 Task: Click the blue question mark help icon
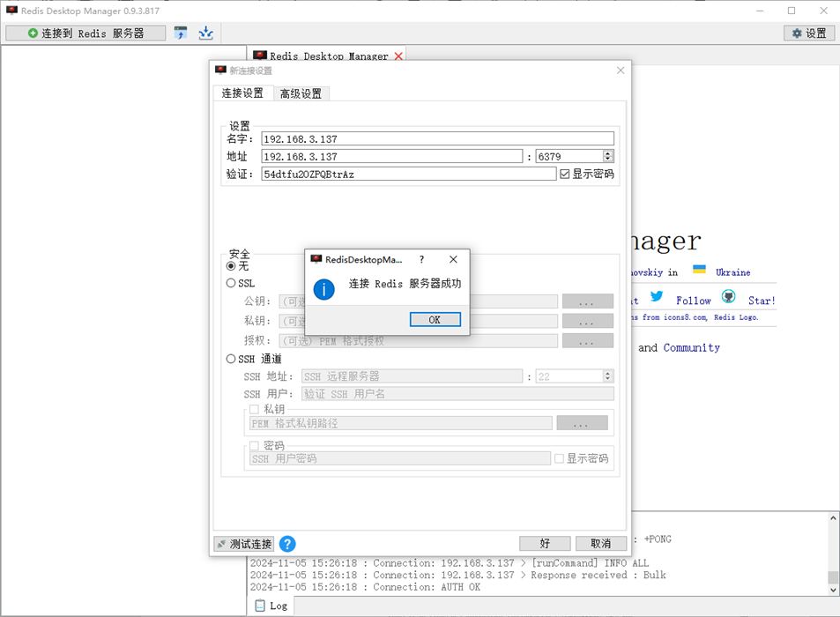tap(287, 544)
